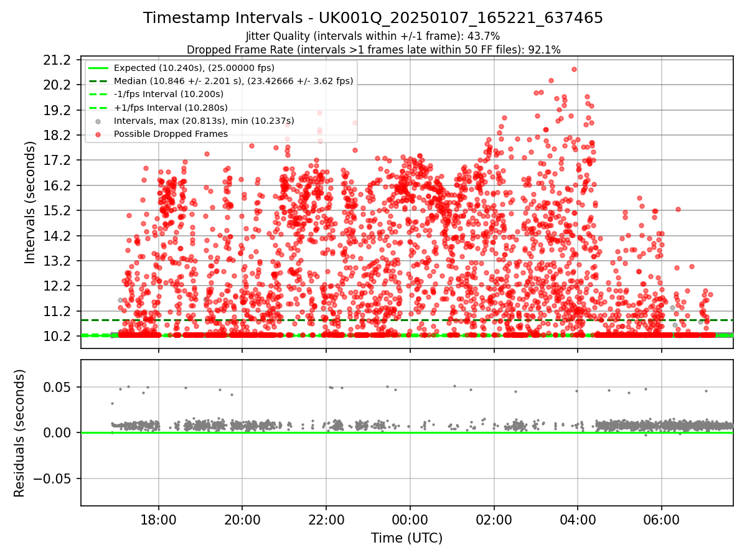Click the 'Residuals (seconds)' y-axis label
The image size is (747, 560).
pyautogui.click(x=20, y=433)
